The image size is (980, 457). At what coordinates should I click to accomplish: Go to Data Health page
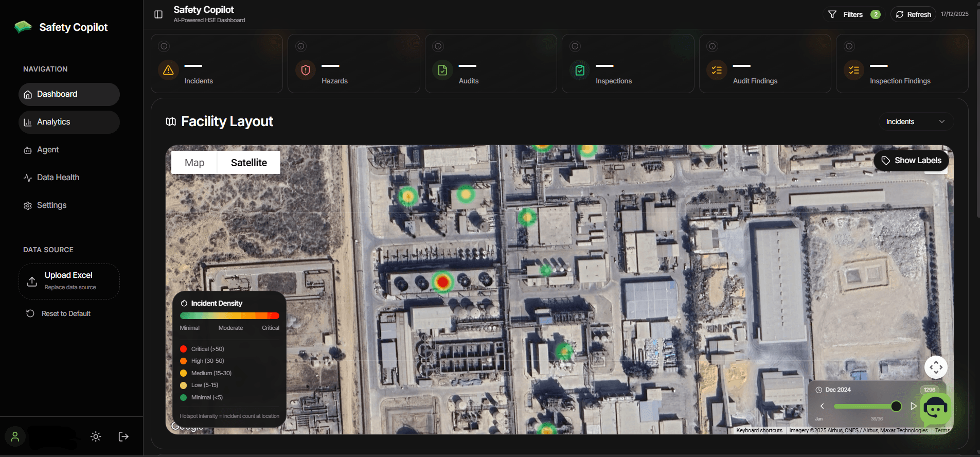58,178
